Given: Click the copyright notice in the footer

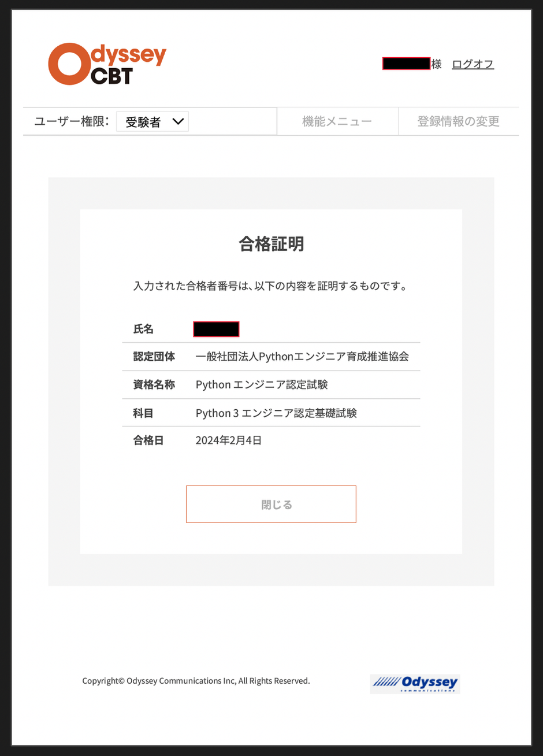Looking at the screenshot, I should 196,681.
